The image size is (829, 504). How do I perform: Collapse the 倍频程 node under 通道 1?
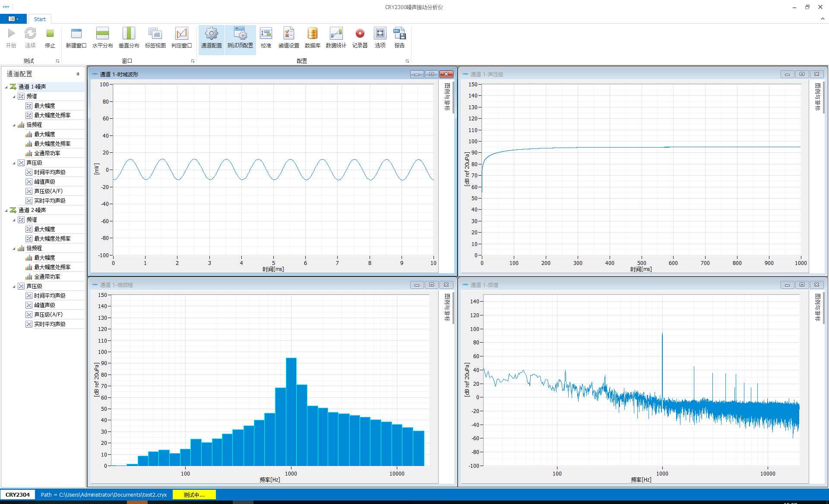tap(14, 125)
